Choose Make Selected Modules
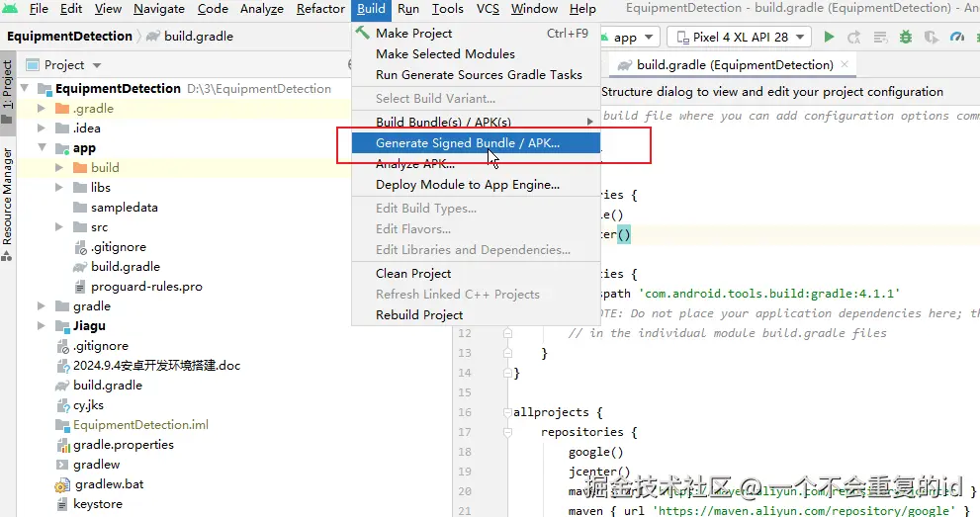980x517 pixels. pos(476,53)
